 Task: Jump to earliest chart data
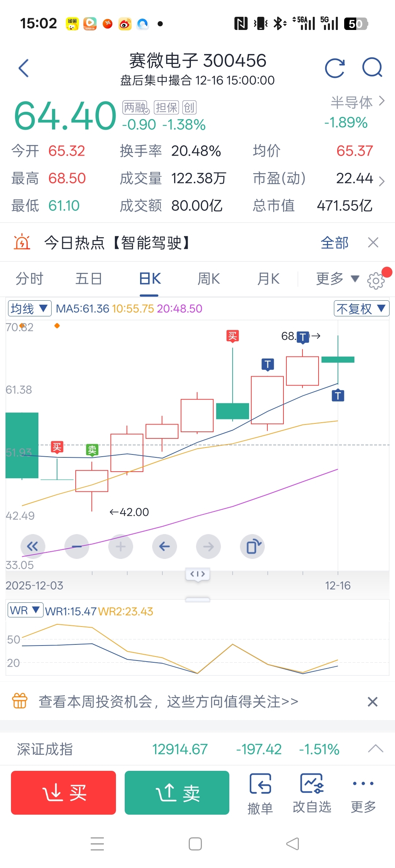[33, 547]
